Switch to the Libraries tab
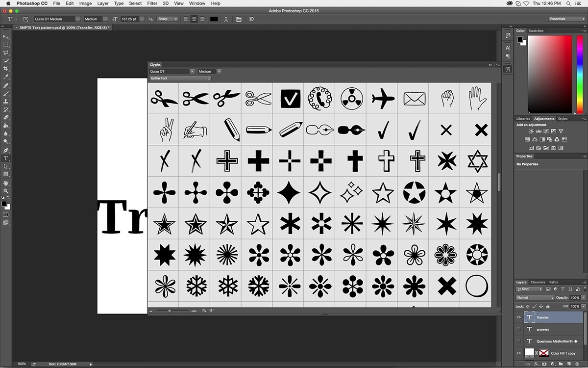588x368 pixels. point(523,119)
